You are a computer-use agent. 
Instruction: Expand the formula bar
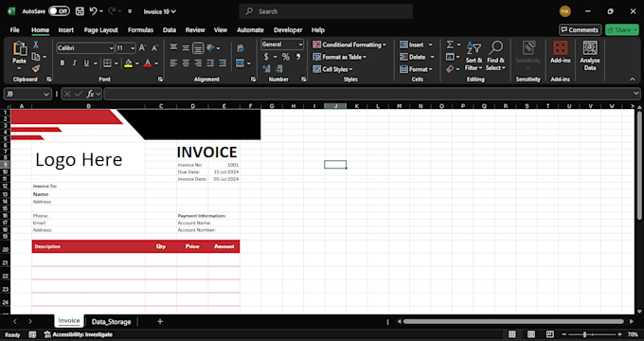pyautogui.click(x=636, y=94)
